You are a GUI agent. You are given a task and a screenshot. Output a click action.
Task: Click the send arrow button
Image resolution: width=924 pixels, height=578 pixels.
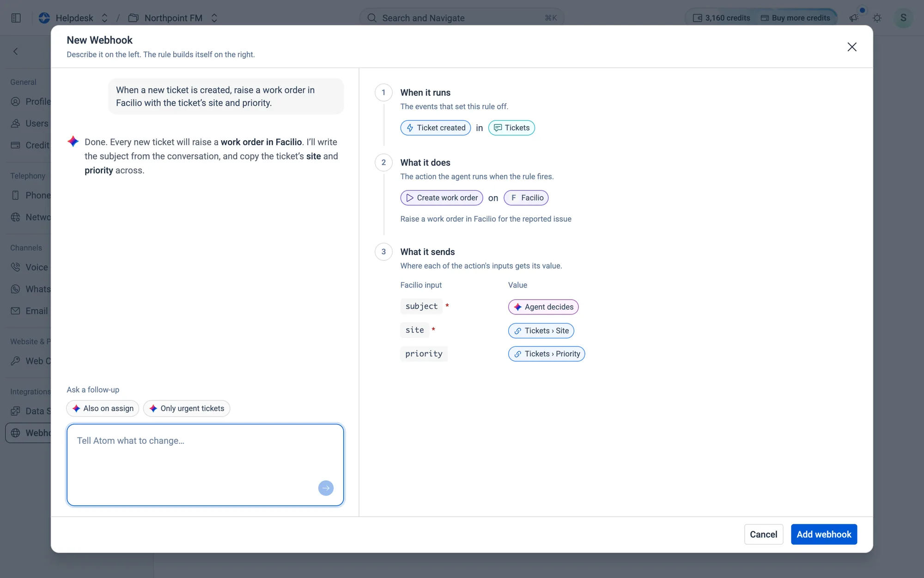point(326,488)
